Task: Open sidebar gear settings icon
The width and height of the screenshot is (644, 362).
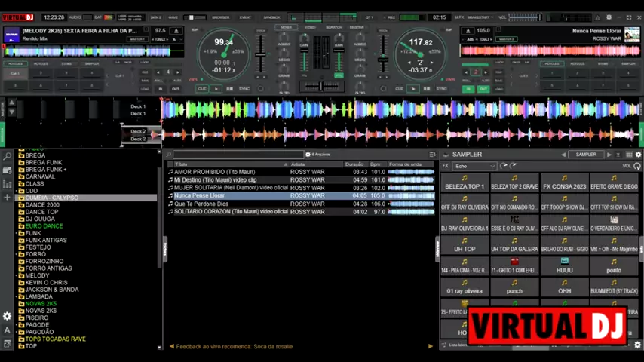Action: 7,316
